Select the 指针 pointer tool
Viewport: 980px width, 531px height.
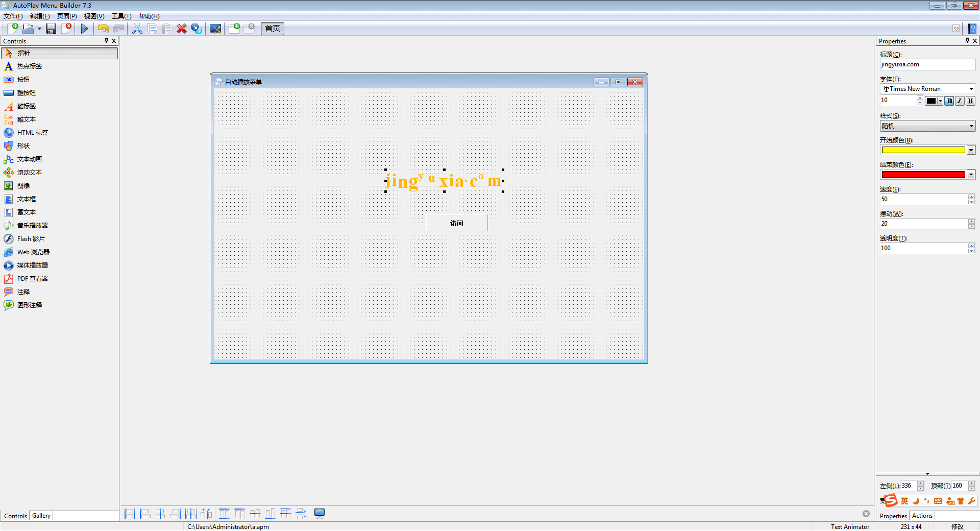[60, 53]
